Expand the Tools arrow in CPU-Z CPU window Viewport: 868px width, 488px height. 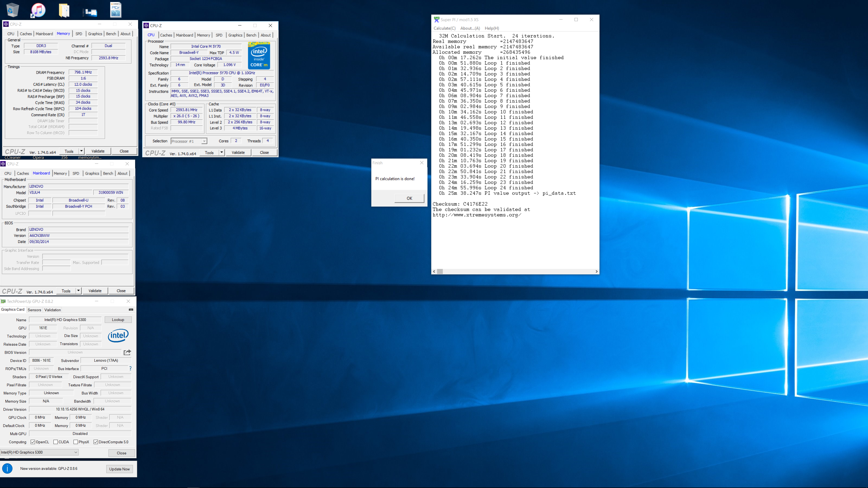(222, 153)
